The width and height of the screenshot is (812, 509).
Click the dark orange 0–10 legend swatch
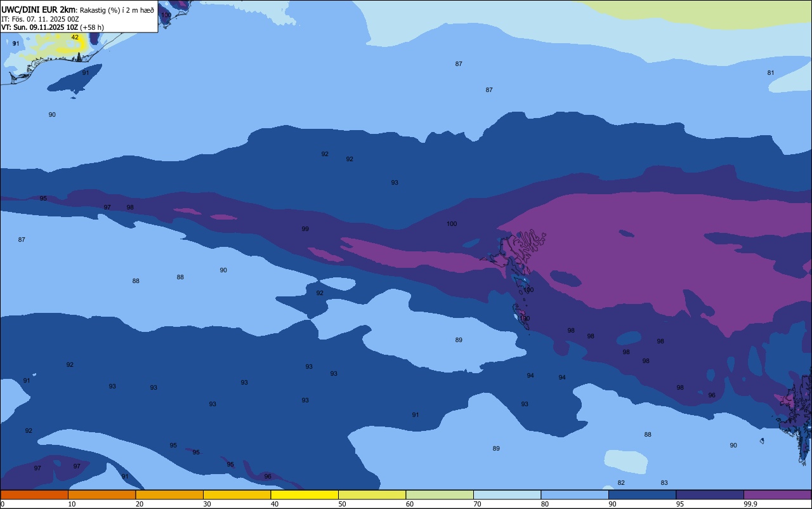point(34,494)
